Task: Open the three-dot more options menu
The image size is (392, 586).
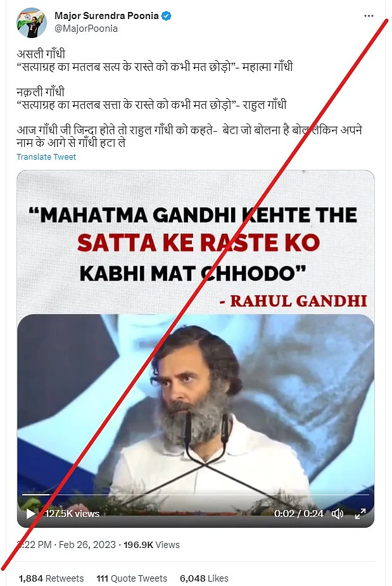Action: (369, 16)
